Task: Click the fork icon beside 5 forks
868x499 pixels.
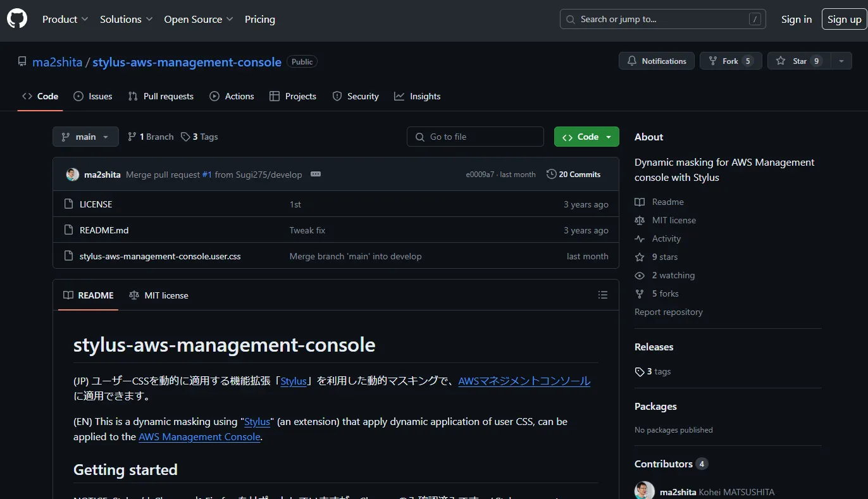Action: pyautogui.click(x=640, y=293)
